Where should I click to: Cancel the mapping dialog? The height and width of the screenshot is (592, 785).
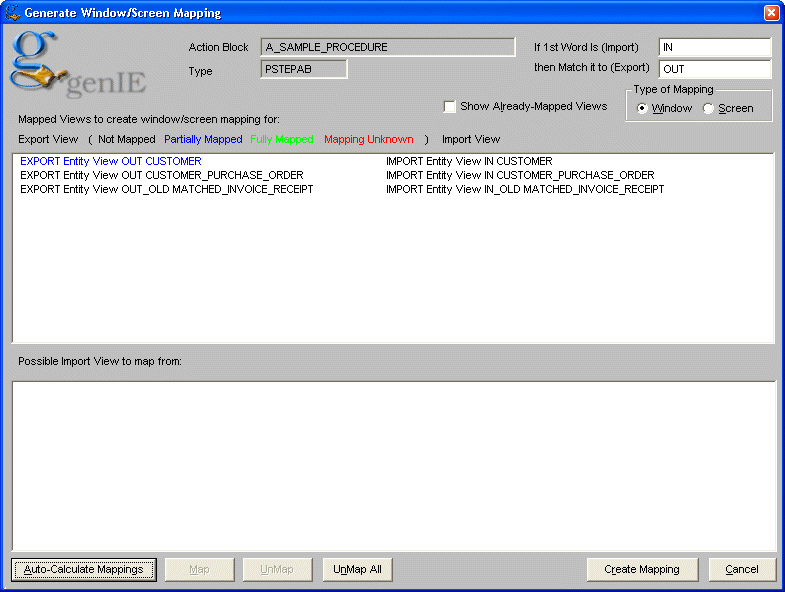pos(742,569)
